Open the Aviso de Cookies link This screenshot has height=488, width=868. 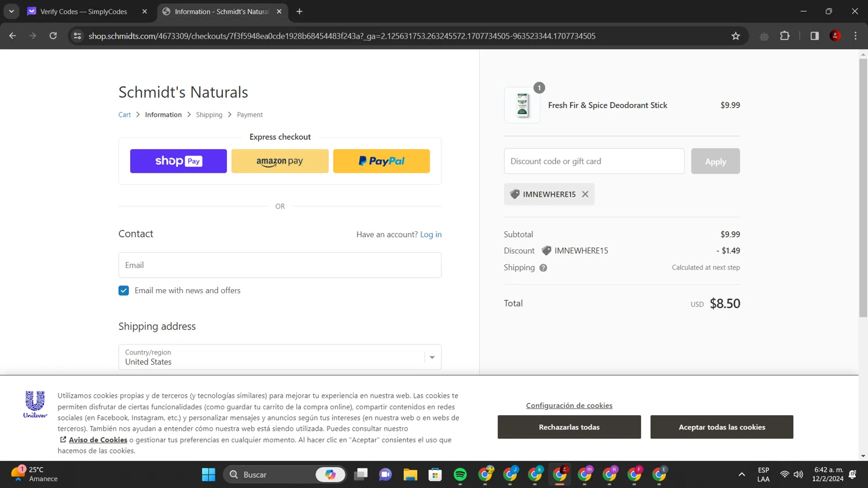coord(98,439)
